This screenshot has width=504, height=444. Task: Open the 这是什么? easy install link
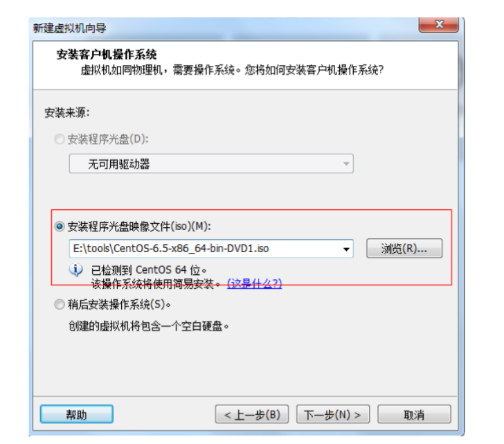coord(254,283)
